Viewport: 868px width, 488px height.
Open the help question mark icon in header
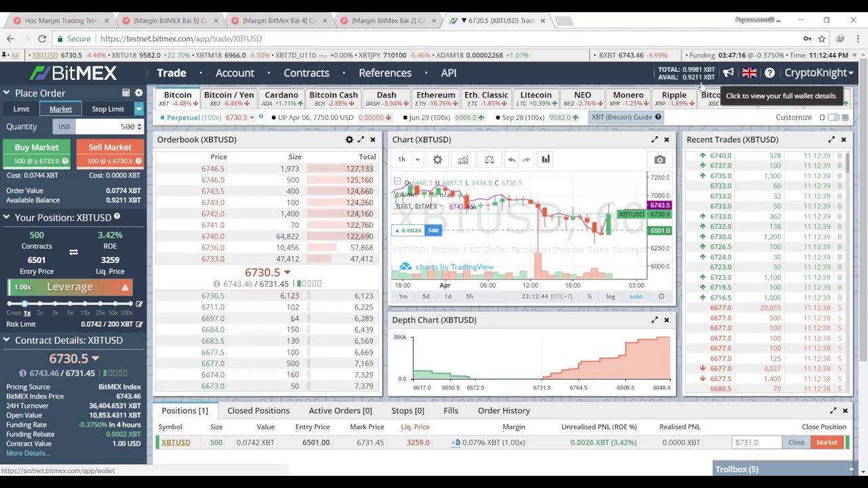[x=770, y=73]
